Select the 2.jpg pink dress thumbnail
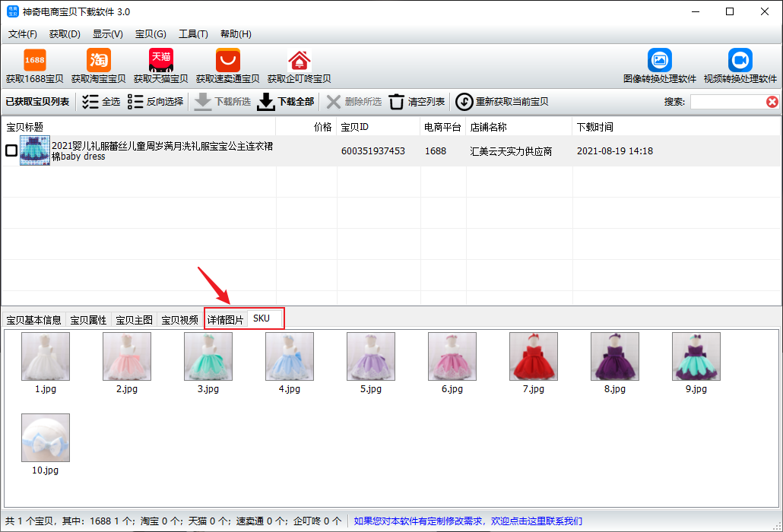783x532 pixels. 127,356
